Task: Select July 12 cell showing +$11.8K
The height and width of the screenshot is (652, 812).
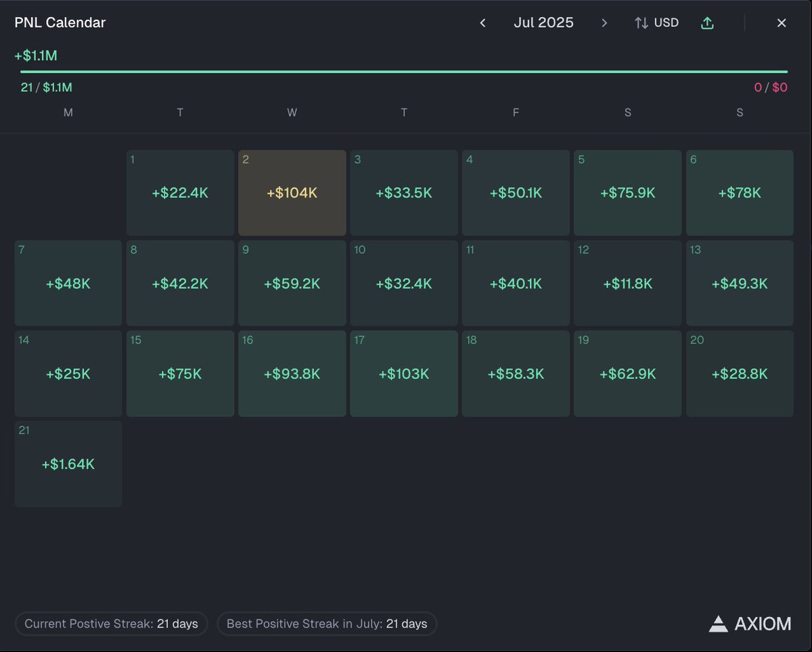Action: pos(628,283)
